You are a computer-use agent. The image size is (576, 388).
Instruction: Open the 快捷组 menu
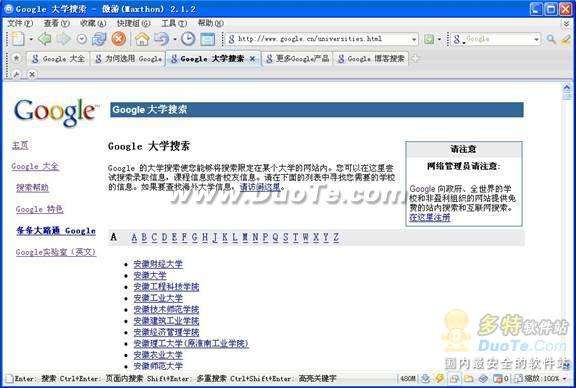(133, 23)
